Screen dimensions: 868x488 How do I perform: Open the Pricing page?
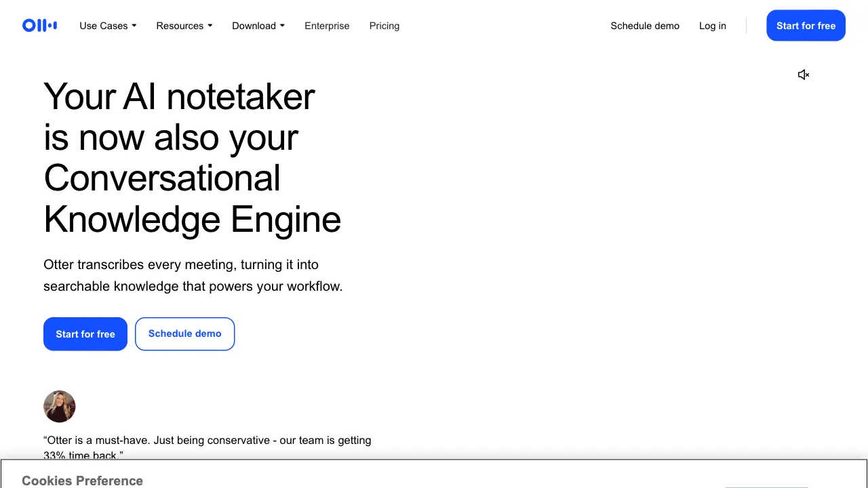pos(384,26)
